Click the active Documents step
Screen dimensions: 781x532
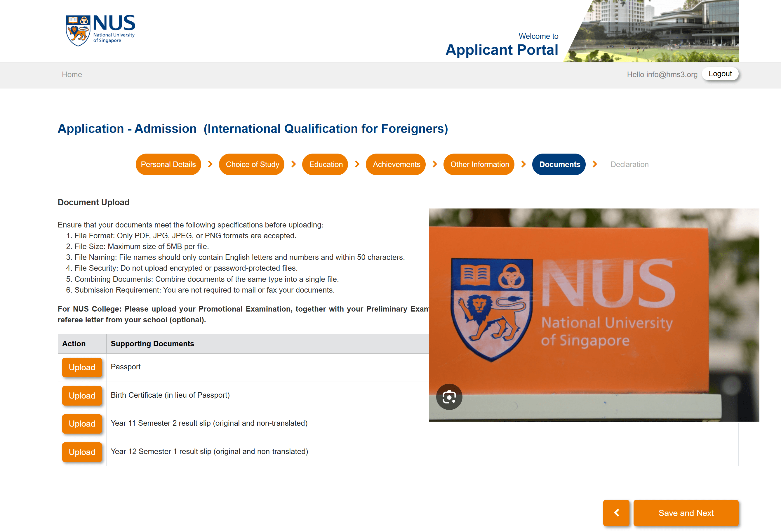pyautogui.click(x=559, y=164)
